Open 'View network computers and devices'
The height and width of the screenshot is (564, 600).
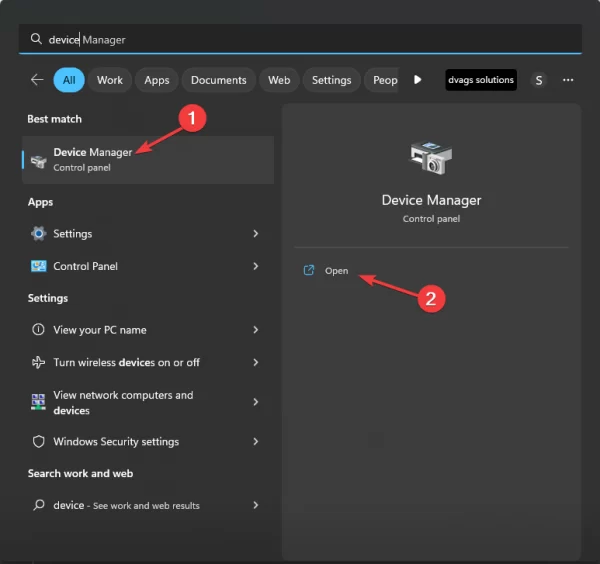tap(148, 403)
